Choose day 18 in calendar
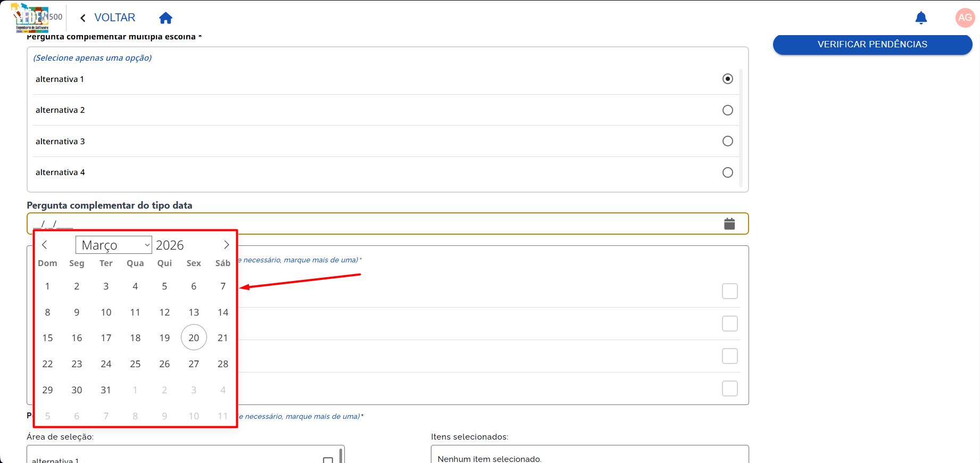 point(135,338)
